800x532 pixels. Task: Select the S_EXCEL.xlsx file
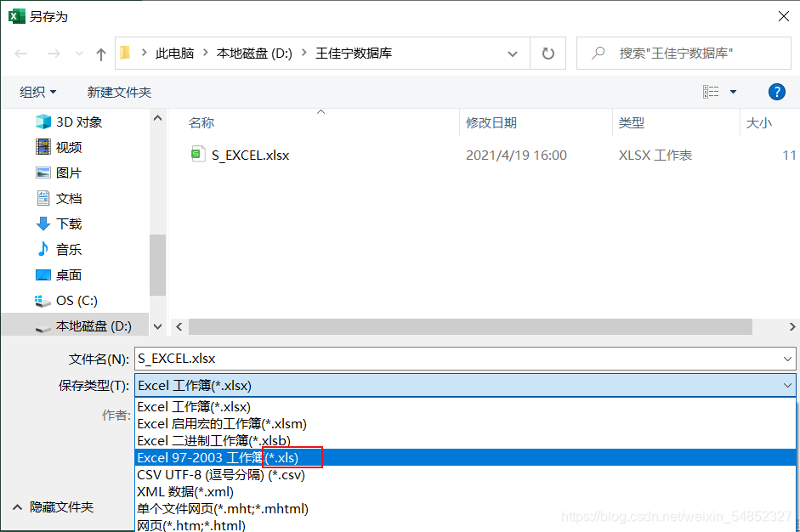(250, 155)
